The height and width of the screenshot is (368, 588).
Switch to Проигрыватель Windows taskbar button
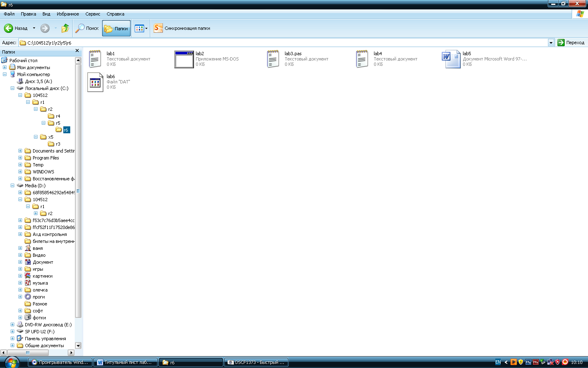point(60,362)
